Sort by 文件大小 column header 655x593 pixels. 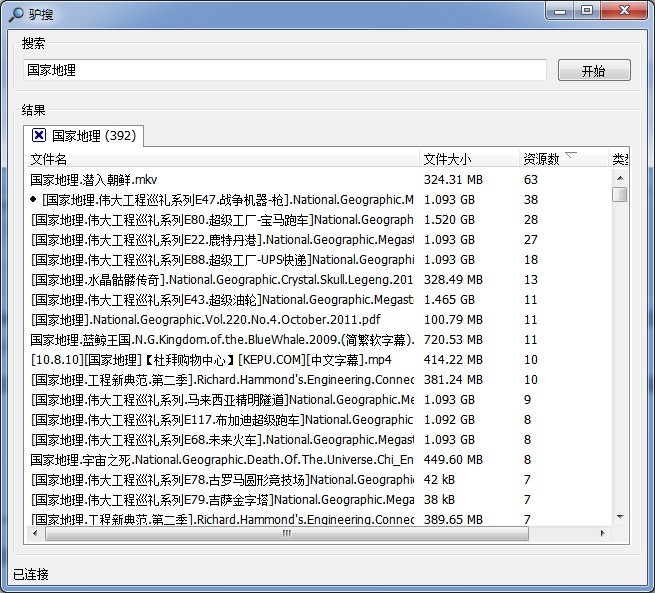(469, 159)
